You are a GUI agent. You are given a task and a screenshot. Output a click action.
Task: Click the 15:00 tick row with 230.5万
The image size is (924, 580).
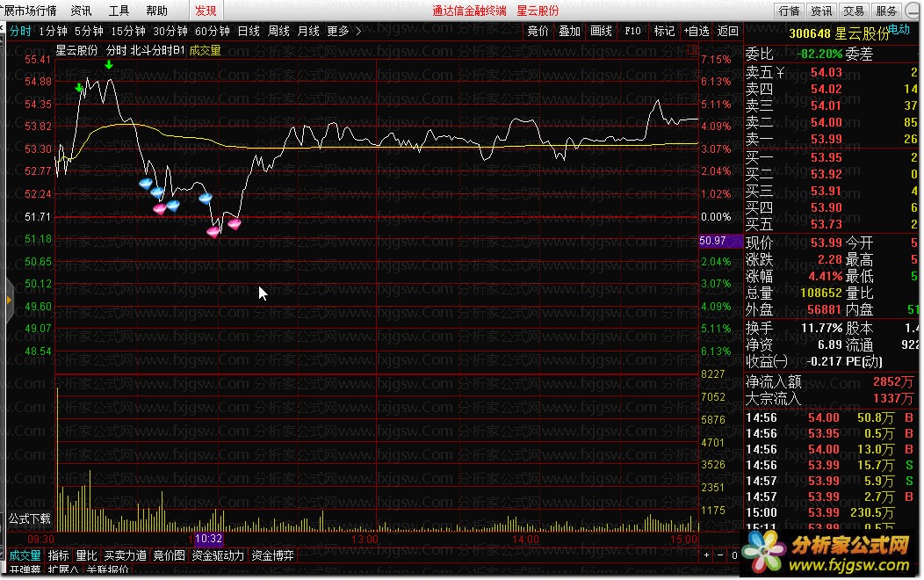click(831, 512)
